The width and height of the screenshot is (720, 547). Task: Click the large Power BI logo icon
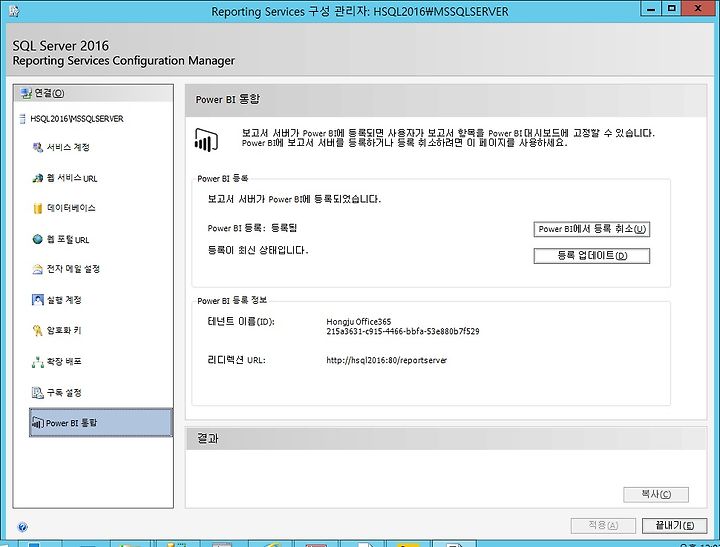click(206, 140)
